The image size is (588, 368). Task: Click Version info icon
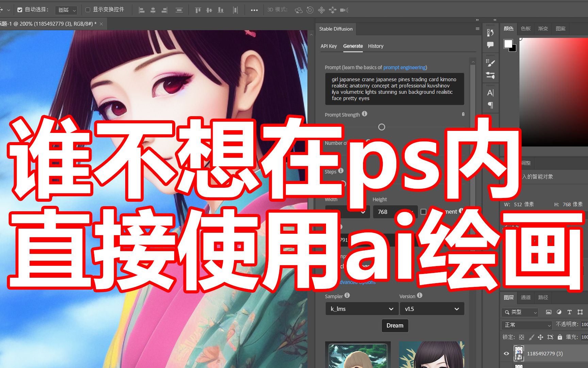click(x=420, y=295)
